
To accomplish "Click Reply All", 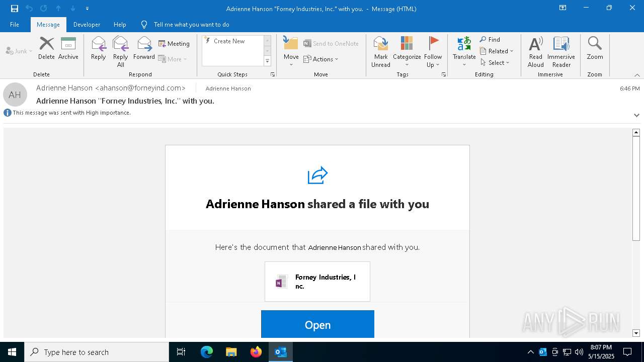I will (x=120, y=51).
